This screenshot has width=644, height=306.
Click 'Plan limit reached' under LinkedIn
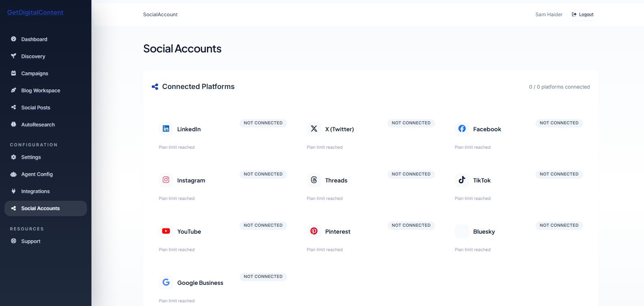(x=176, y=147)
